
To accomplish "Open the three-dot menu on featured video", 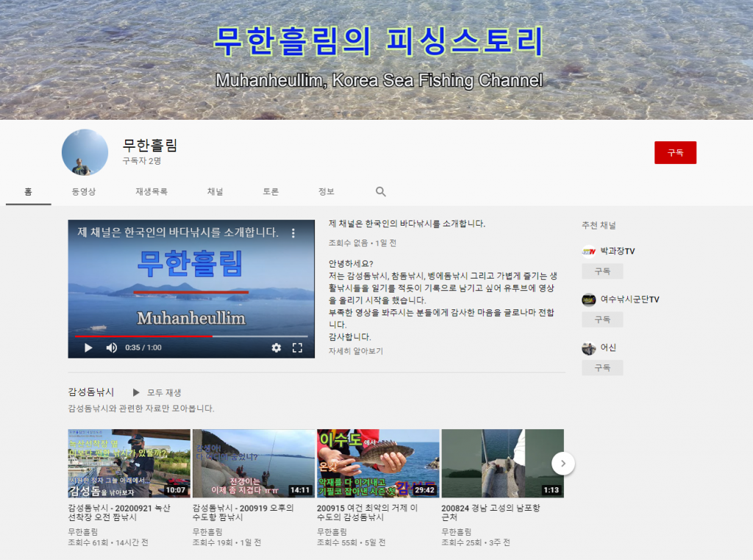I will tap(293, 233).
